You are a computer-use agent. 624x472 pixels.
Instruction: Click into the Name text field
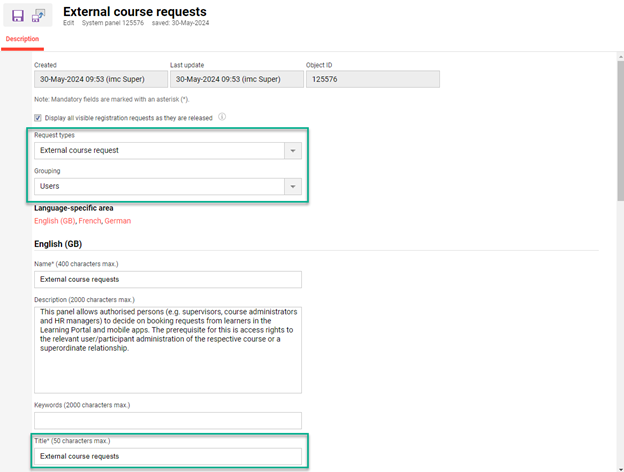[x=167, y=280]
